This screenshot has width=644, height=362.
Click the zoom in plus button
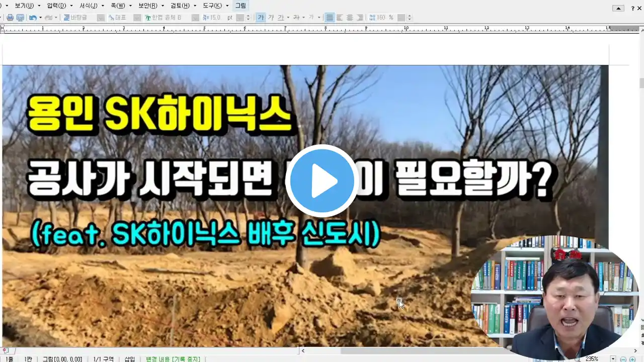point(632,359)
